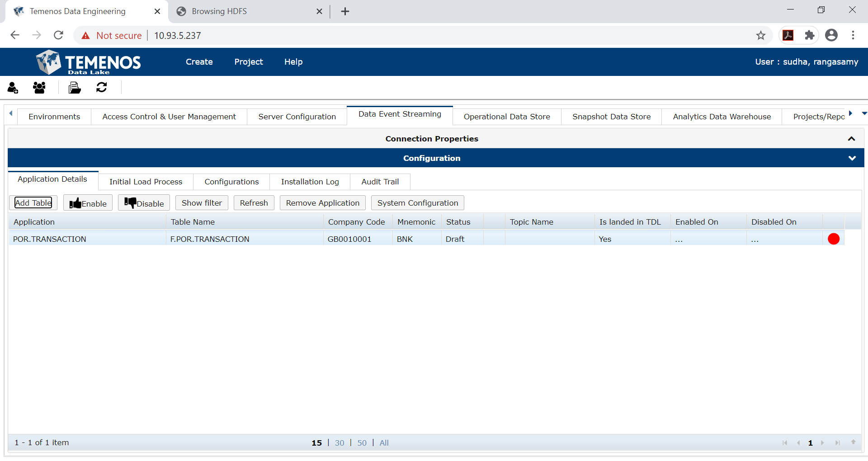Open the user groups icon
Screen dimensions: 868x461
(x=39, y=87)
